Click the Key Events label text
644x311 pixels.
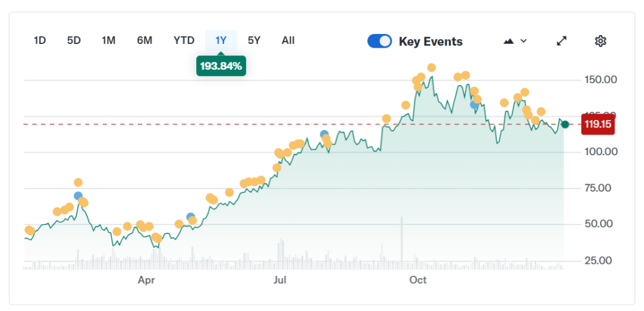tap(431, 41)
